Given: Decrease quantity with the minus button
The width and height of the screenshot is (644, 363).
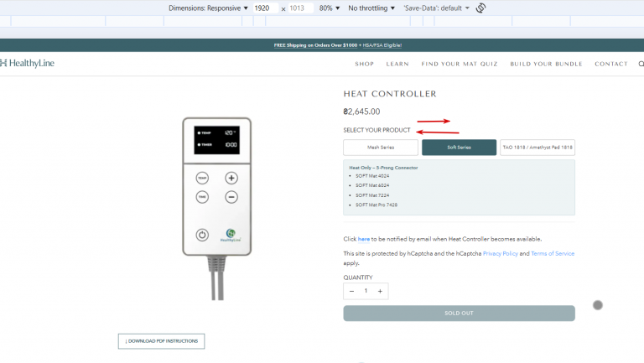Looking at the screenshot, I should [351, 291].
